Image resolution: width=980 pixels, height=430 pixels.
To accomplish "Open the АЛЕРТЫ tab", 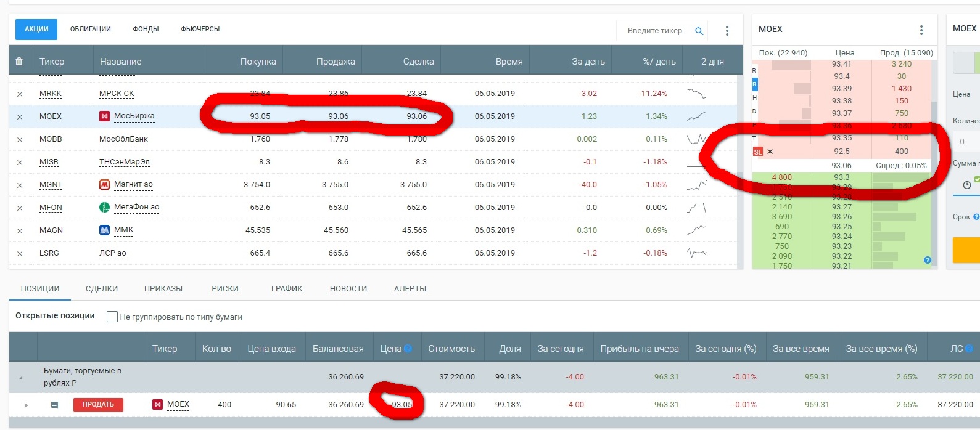I will [410, 289].
